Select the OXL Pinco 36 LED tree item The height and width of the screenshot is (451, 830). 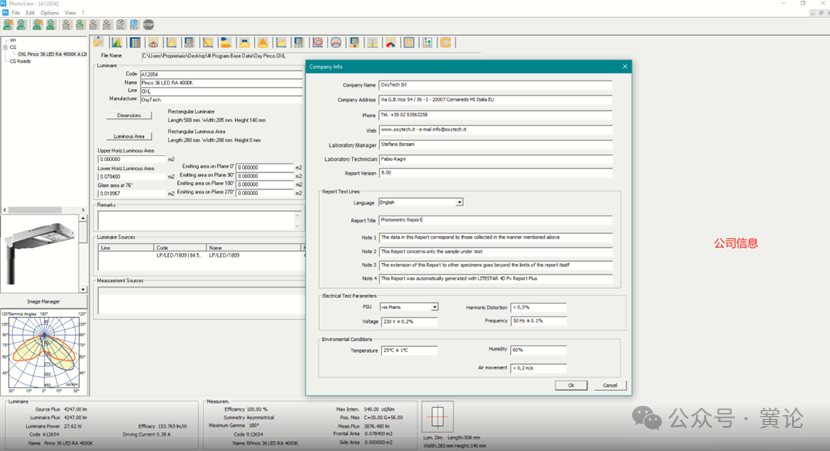click(52, 54)
